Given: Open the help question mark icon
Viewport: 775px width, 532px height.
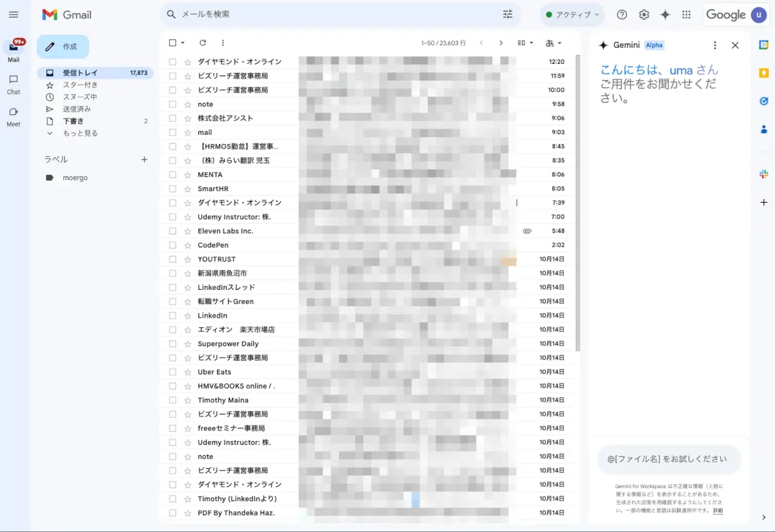Looking at the screenshot, I should pyautogui.click(x=622, y=14).
